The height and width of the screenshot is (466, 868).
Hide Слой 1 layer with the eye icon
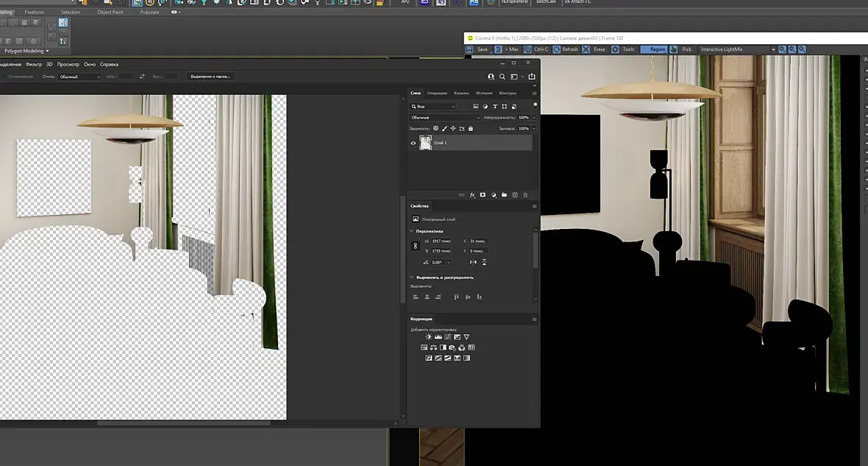pos(413,143)
